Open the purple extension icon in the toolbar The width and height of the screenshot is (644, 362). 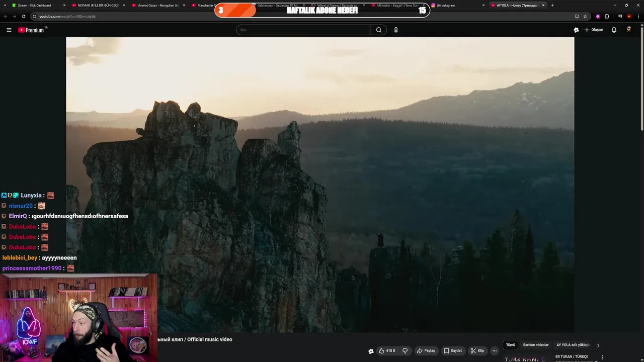pyautogui.click(x=598, y=16)
